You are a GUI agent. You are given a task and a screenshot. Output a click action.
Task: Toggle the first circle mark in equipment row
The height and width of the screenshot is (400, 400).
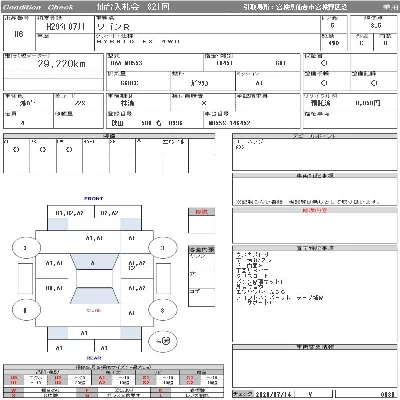[16, 150]
